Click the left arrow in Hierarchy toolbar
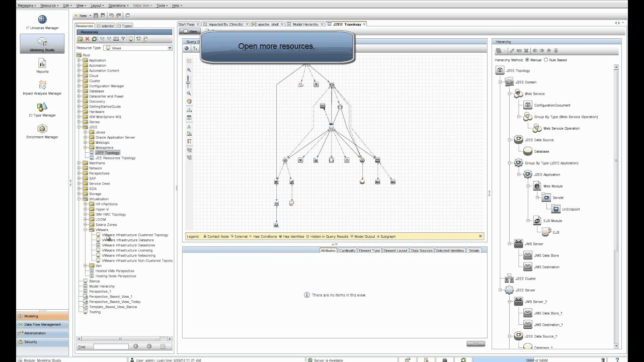 tap(535, 51)
